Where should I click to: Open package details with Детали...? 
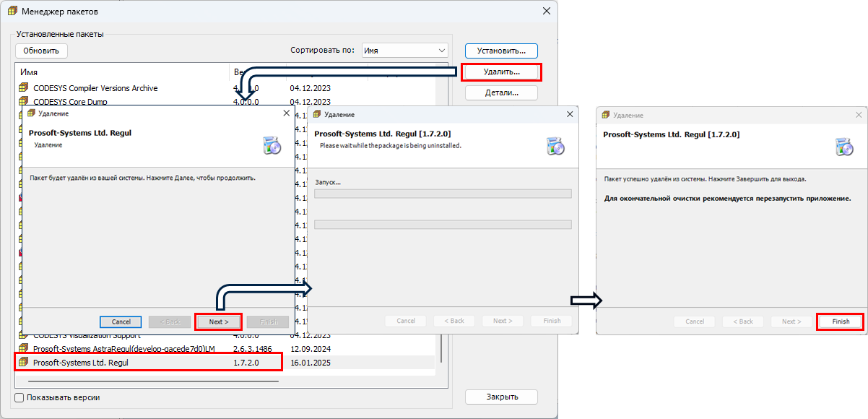click(x=501, y=93)
